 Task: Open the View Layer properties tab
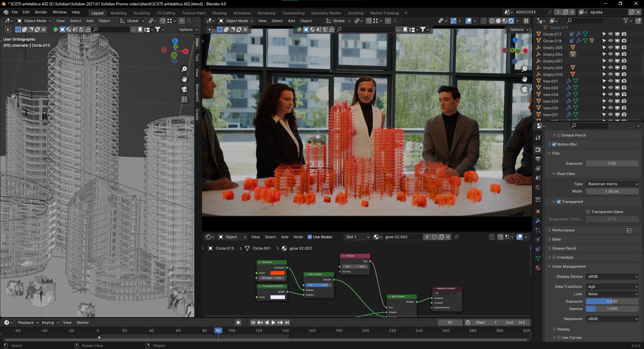(x=538, y=168)
